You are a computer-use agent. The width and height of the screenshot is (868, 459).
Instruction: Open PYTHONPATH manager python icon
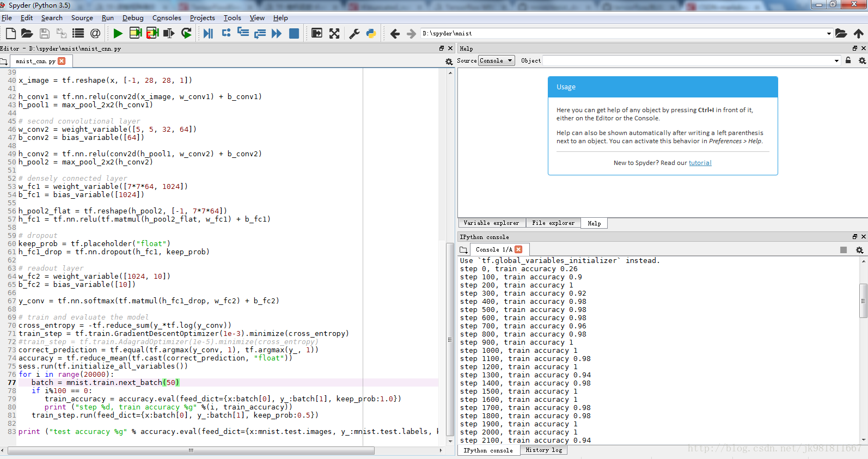pyautogui.click(x=371, y=33)
